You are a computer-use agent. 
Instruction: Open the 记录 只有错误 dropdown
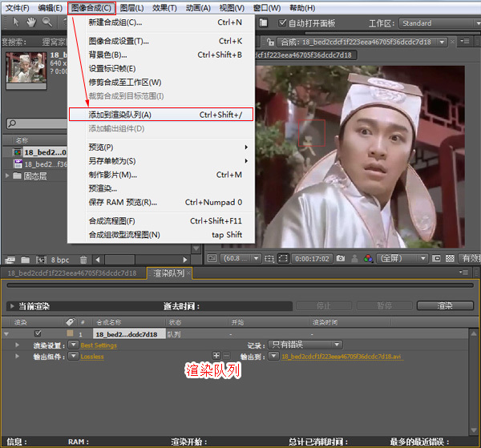[x=305, y=345]
